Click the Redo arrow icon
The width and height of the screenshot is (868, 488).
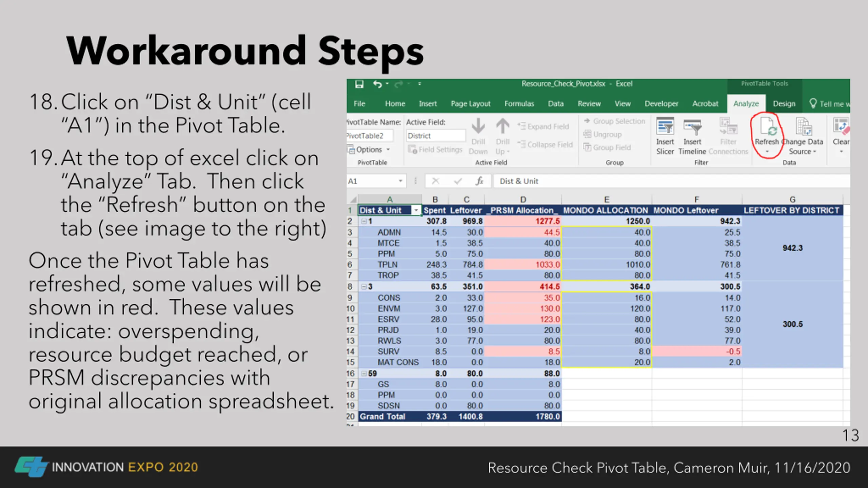pos(398,84)
